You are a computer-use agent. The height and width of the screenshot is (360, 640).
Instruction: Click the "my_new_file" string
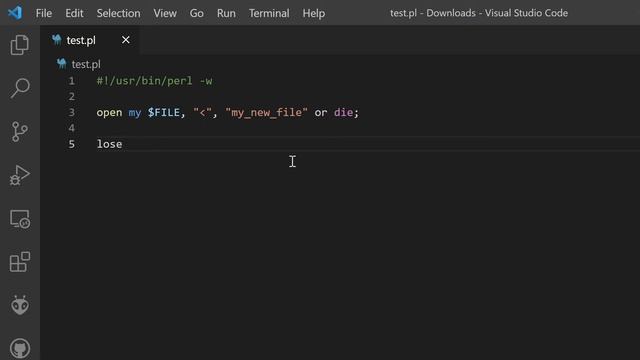(266, 112)
